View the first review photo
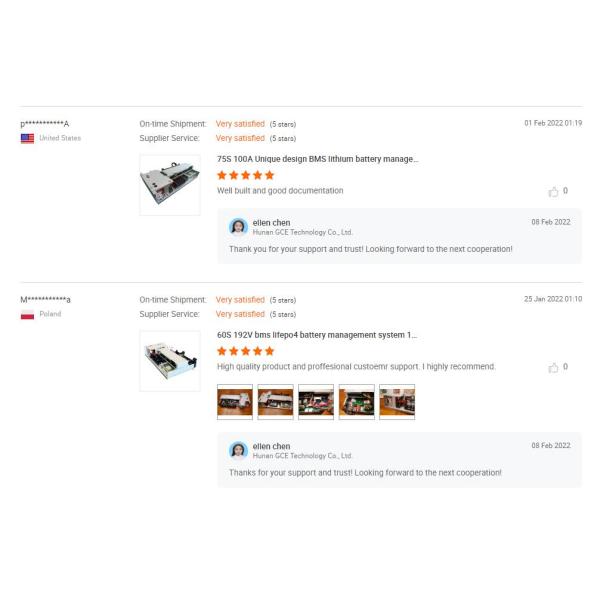 click(235, 402)
